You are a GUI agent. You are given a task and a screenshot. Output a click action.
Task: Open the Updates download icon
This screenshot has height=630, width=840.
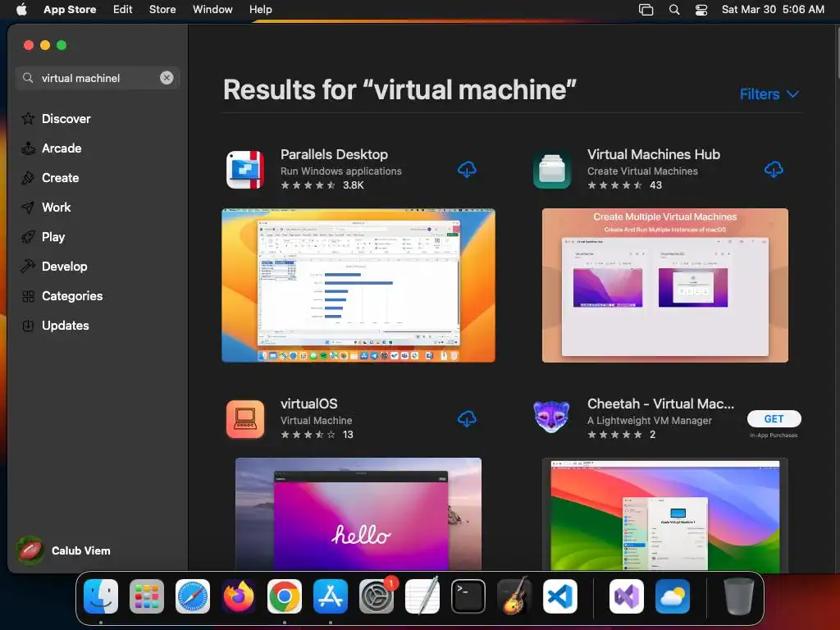[x=28, y=326]
